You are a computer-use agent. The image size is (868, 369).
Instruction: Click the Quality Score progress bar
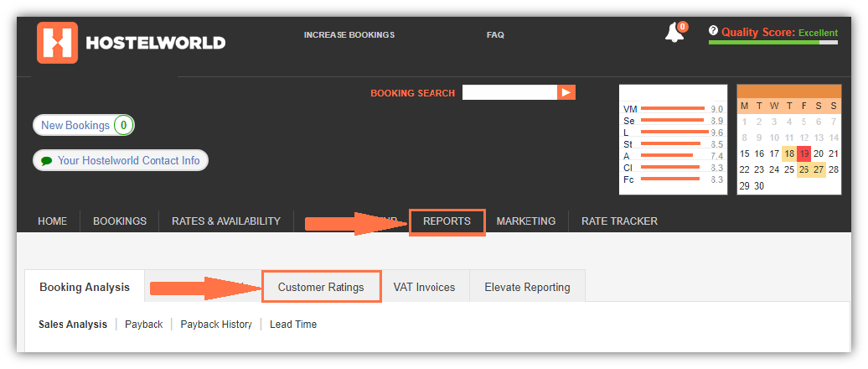coord(772,42)
